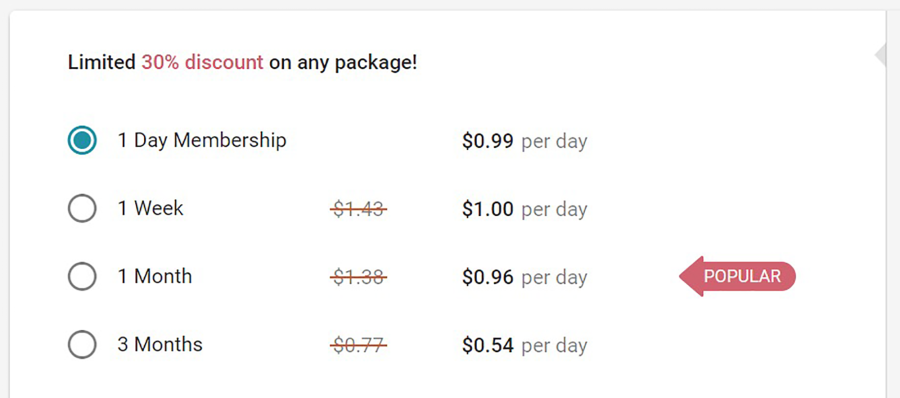Click the POPULAR arrow badge
This screenshot has width=900, height=398.
coord(738,276)
